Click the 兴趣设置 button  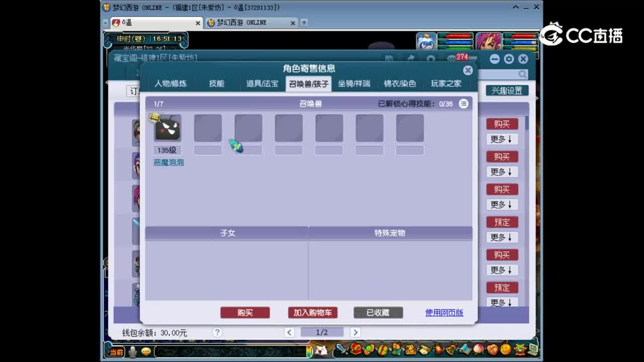click(x=507, y=90)
